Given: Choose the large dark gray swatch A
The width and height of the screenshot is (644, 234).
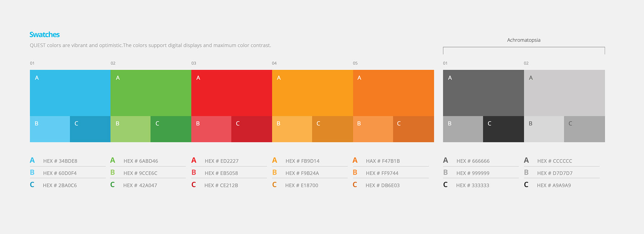Looking at the screenshot, I should [x=483, y=93].
